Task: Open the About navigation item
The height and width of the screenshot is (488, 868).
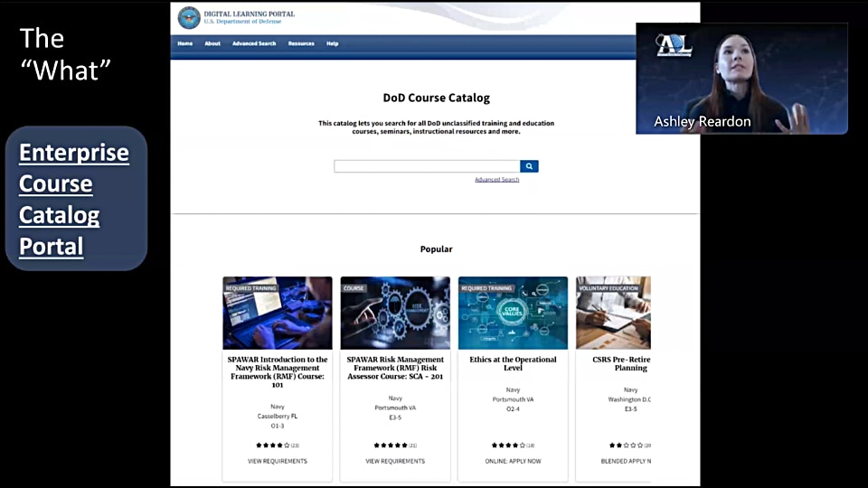Action: [x=212, y=43]
